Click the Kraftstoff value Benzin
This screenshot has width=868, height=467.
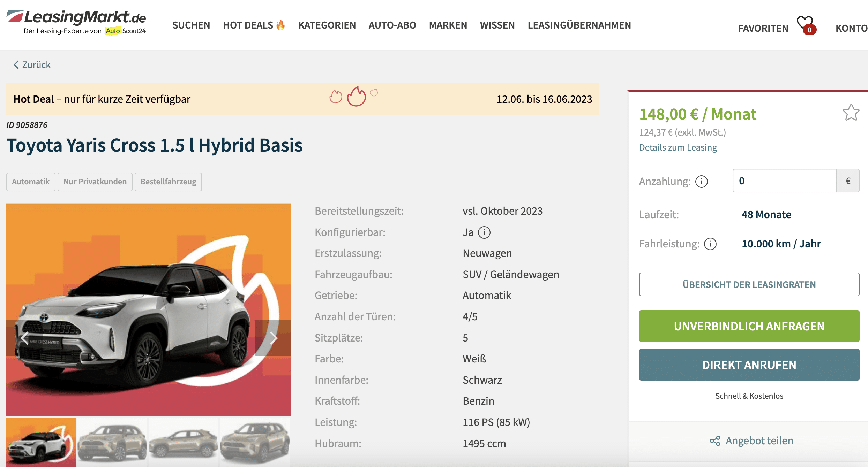pos(478,401)
